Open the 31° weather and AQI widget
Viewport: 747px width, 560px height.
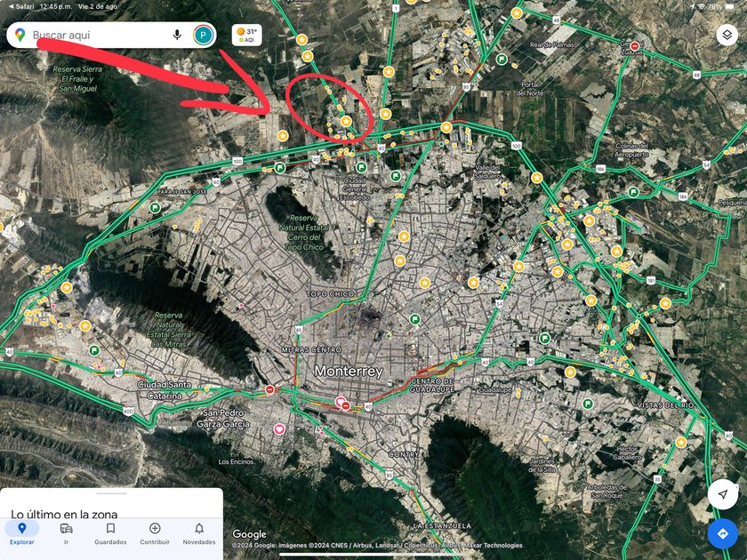pos(247,35)
